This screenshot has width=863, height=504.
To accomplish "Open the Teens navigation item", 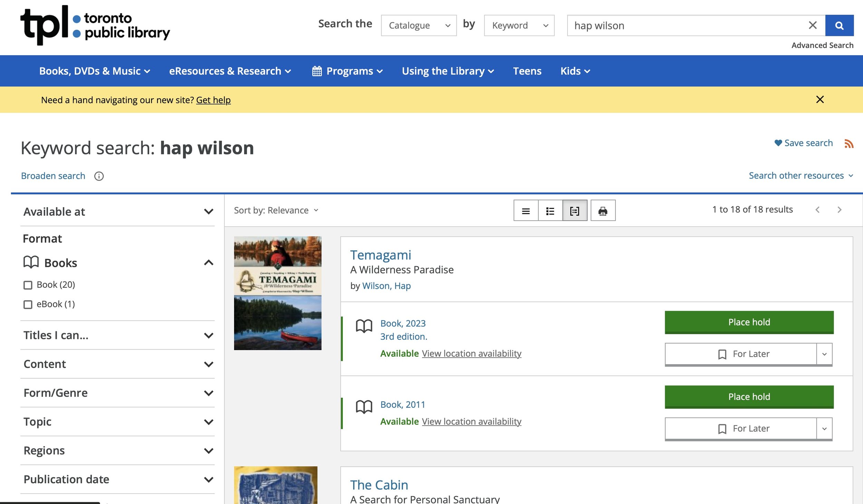I will (527, 71).
